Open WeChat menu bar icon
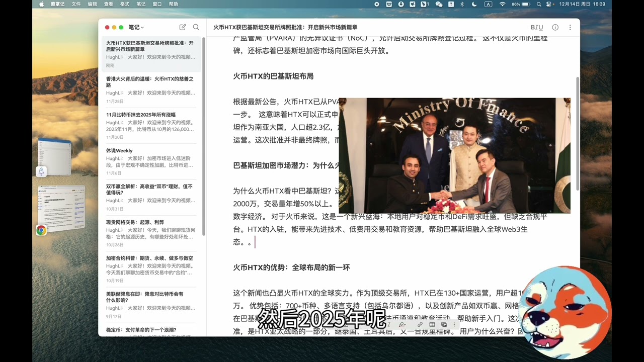Screen dimensions: 644x362 [439, 4]
